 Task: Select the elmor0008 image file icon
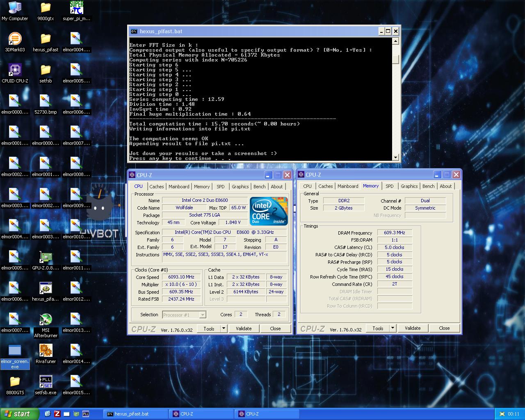76,167
